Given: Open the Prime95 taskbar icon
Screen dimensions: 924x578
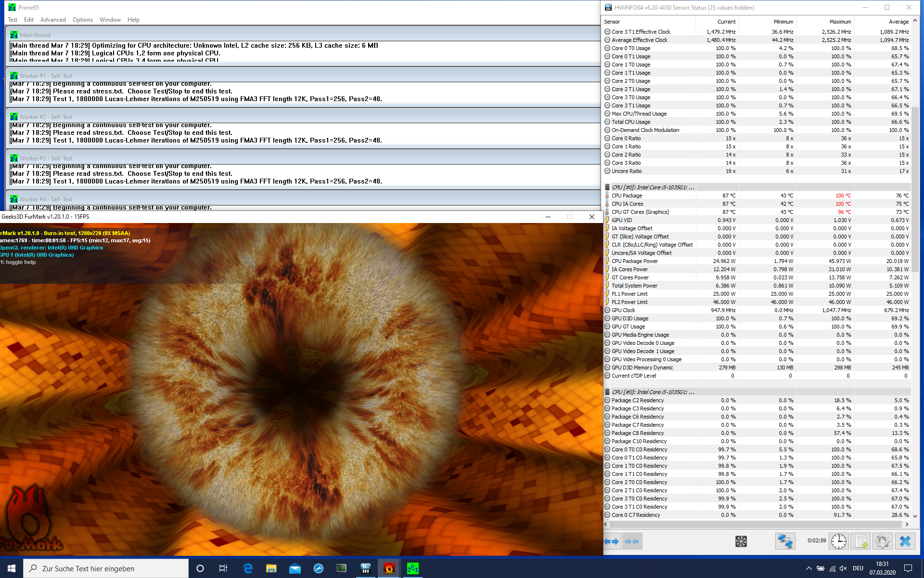Looking at the screenshot, I should 412,568.
